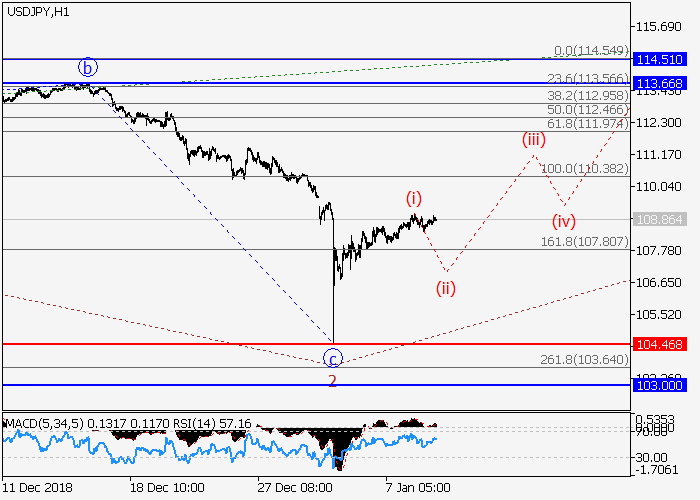Screen dimensions: 700x500
Task: Click the red 2 wave label
Action: click(x=332, y=381)
